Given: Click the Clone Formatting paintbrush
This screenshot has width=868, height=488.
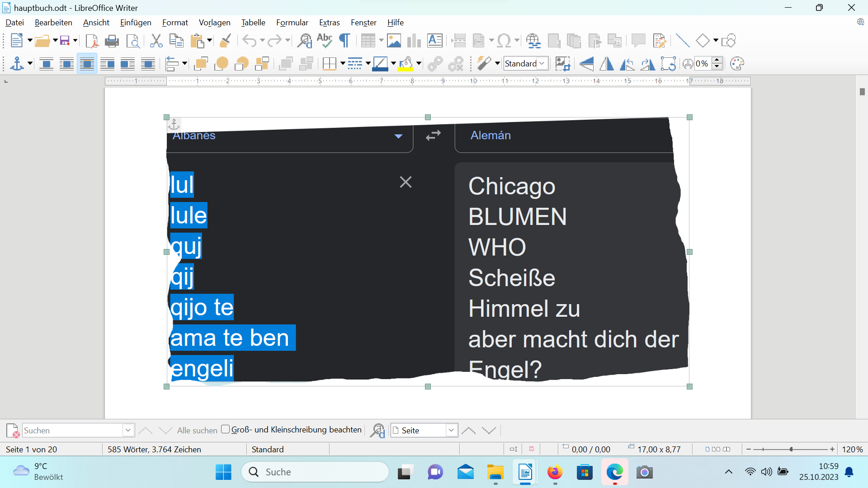Looking at the screenshot, I should [225, 41].
